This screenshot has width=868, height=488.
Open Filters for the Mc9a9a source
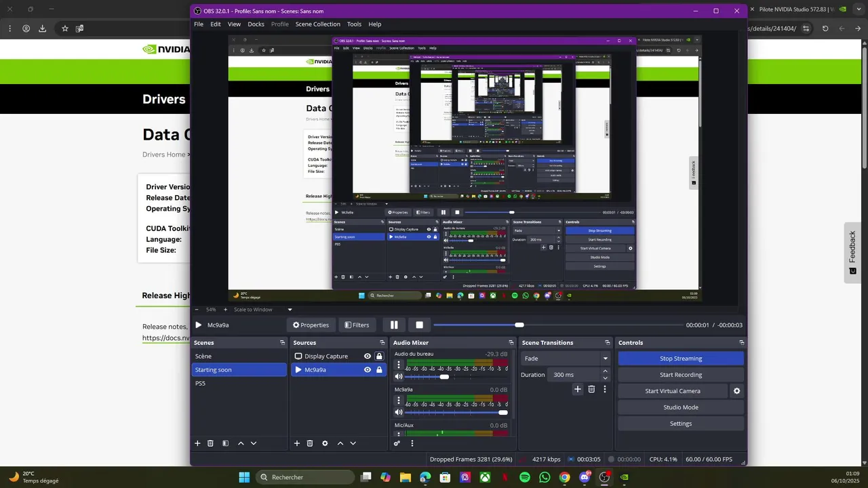[357, 325]
